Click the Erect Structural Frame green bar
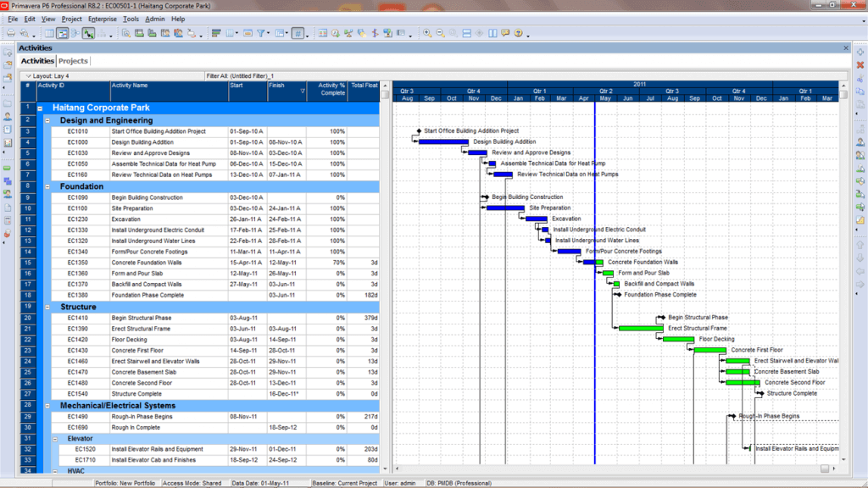This screenshot has height=488, width=868. pos(641,329)
